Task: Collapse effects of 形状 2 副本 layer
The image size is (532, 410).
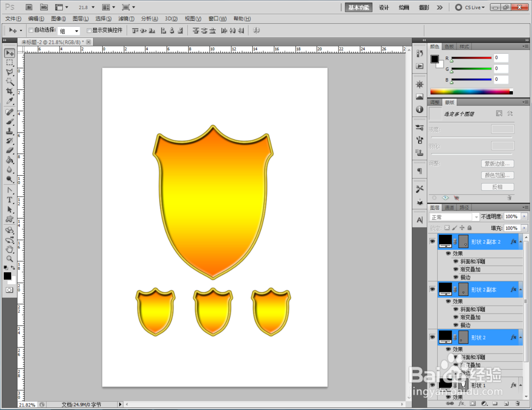Action: click(520, 290)
